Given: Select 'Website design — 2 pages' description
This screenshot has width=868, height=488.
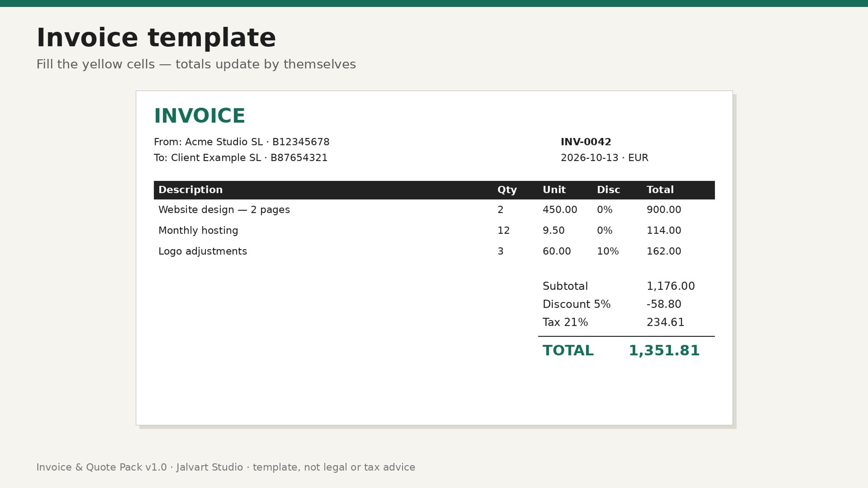Looking at the screenshot, I should click(224, 210).
